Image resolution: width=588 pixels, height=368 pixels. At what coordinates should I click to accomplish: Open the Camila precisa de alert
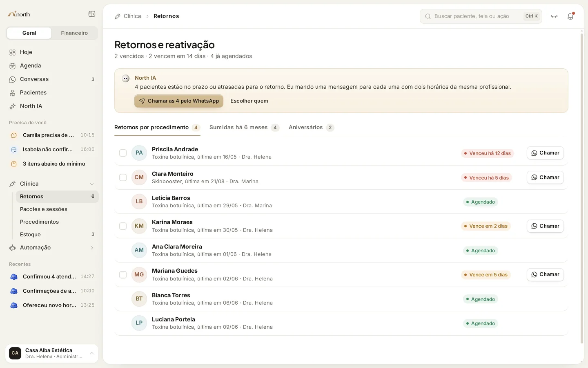[52, 135]
